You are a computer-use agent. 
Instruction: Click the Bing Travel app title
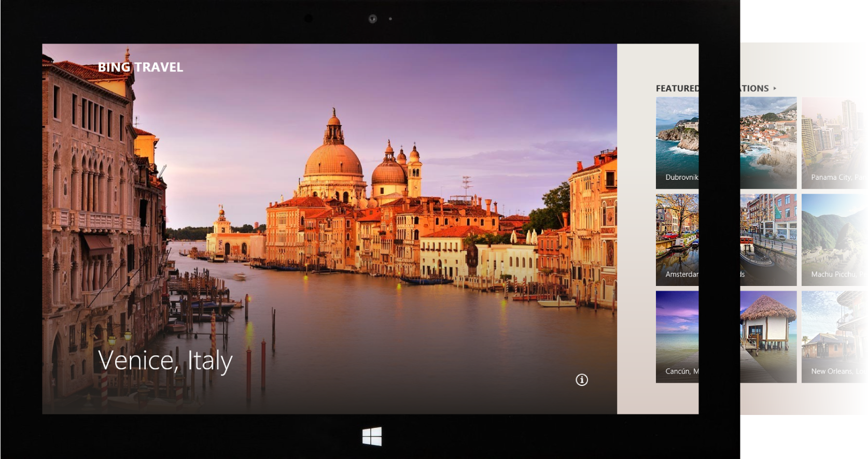(x=140, y=67)
